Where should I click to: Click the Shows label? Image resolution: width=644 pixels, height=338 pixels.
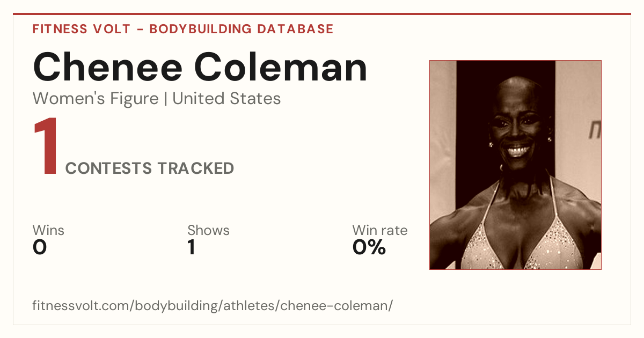(208, 230)
